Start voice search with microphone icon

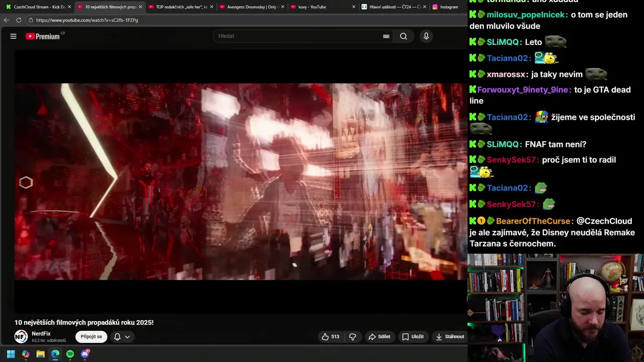coord(426,36)
